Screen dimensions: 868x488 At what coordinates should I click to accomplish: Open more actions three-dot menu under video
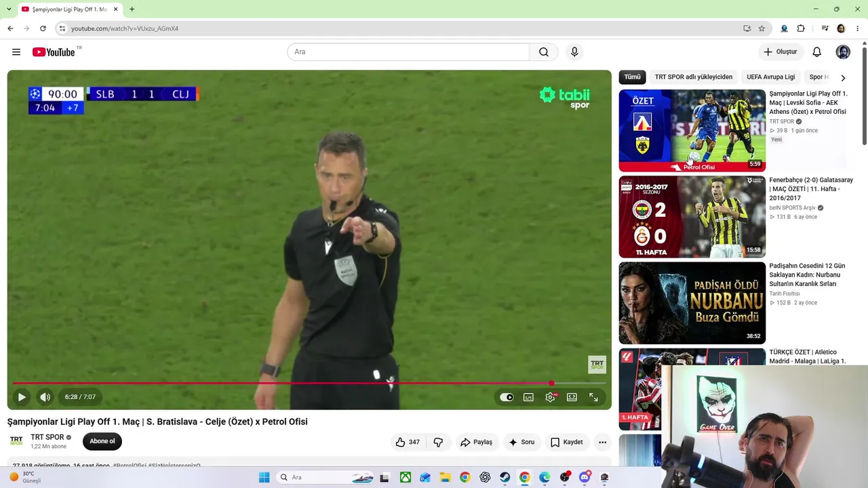pyautogui.click(x=602, y=442)
